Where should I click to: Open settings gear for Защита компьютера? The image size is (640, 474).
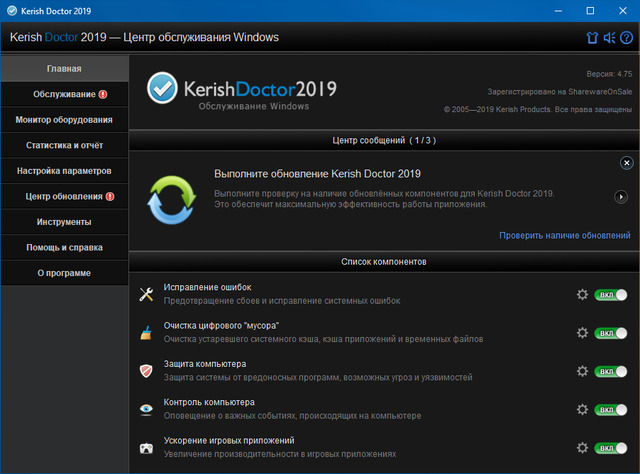click(x=583, y=370)
